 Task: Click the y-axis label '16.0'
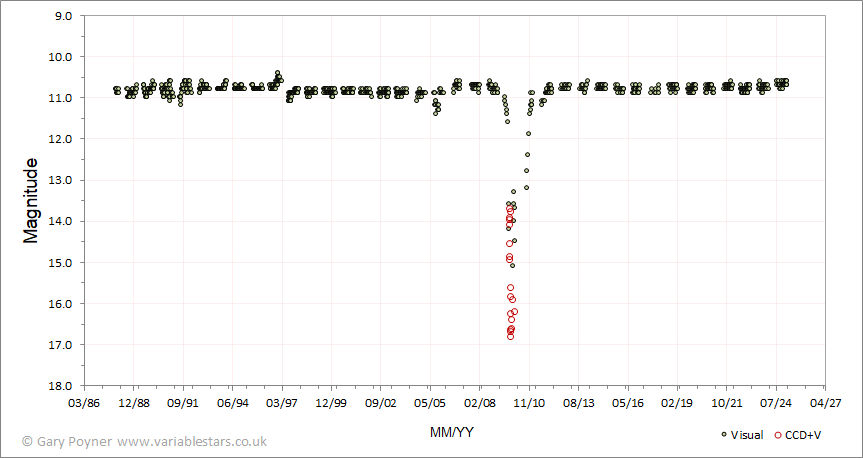[63, 304]
